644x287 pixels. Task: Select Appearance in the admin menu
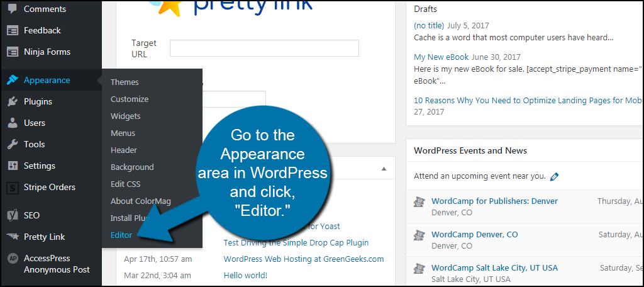pyautogui.click(x=47, y=80)
